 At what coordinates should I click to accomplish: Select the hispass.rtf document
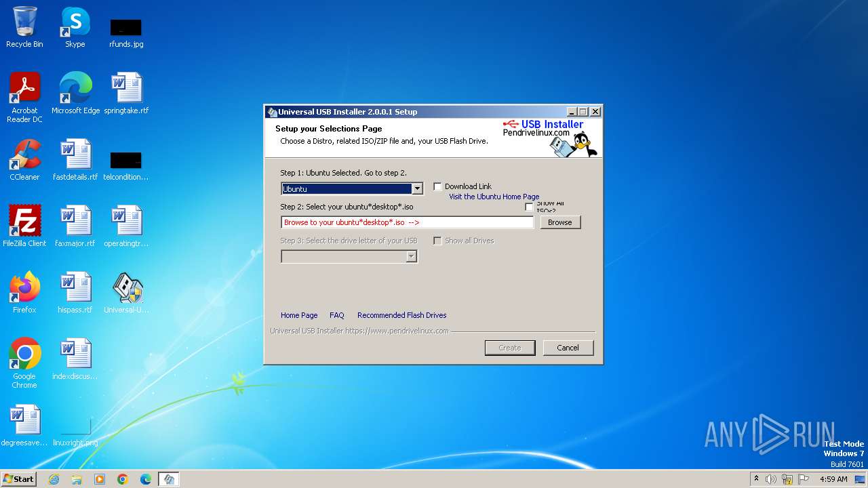tap(75, 293)
